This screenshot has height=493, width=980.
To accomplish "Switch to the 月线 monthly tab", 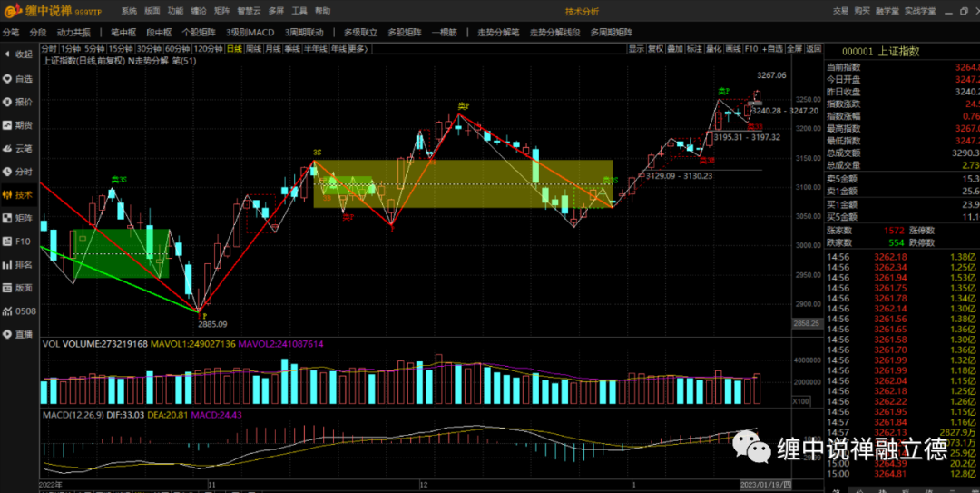I will (272, 49).
